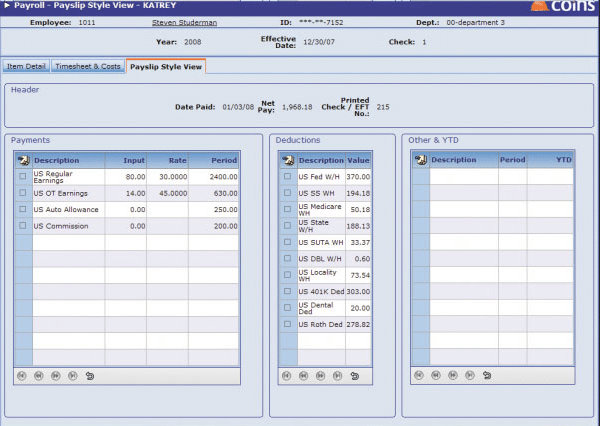Select the 2400.00 period amount cell

[214, 177]
